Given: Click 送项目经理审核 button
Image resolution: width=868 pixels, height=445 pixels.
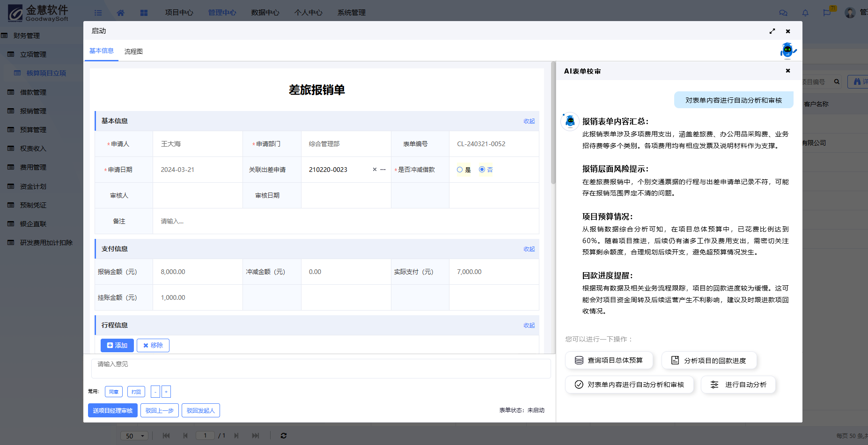Looking at the screenshot, I should [x=113, y=410].
